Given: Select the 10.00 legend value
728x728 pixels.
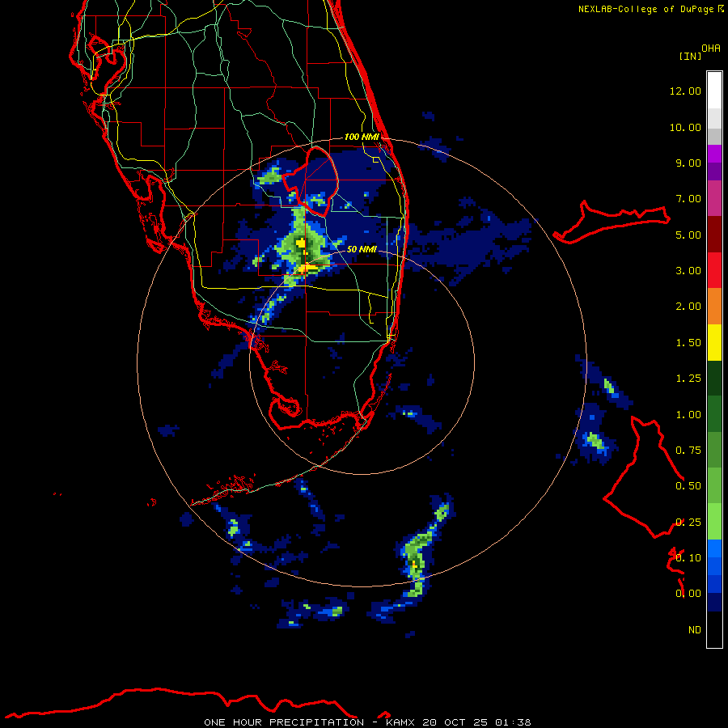Looking at the screenshot, I should pos(685,127).
